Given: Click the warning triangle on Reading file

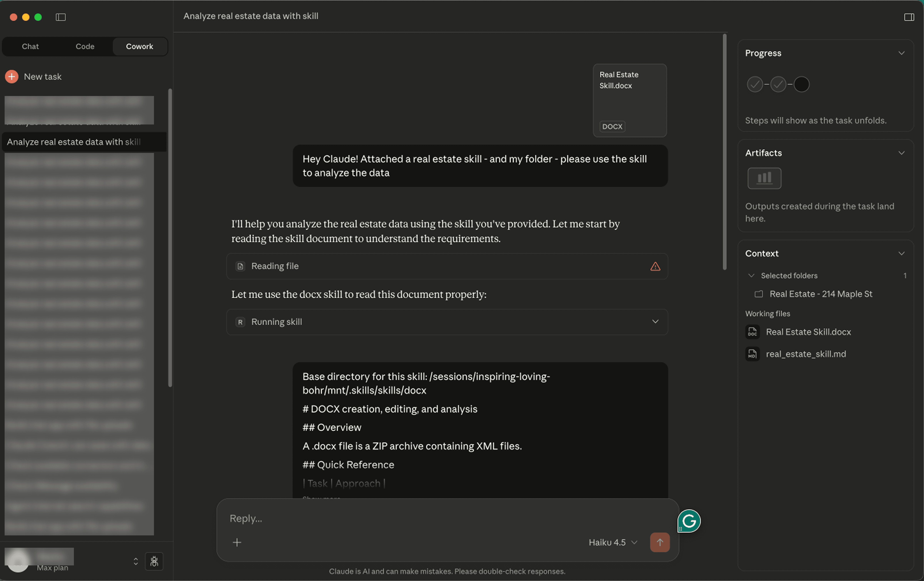Looking at the screenshot, I should pyautogui.click(x=655, y=266).
